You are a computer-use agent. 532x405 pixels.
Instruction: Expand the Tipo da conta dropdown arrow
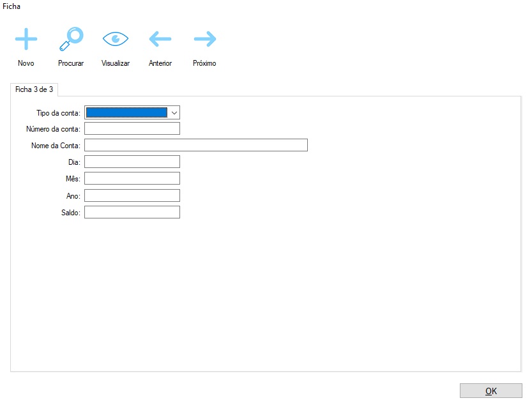174,112
